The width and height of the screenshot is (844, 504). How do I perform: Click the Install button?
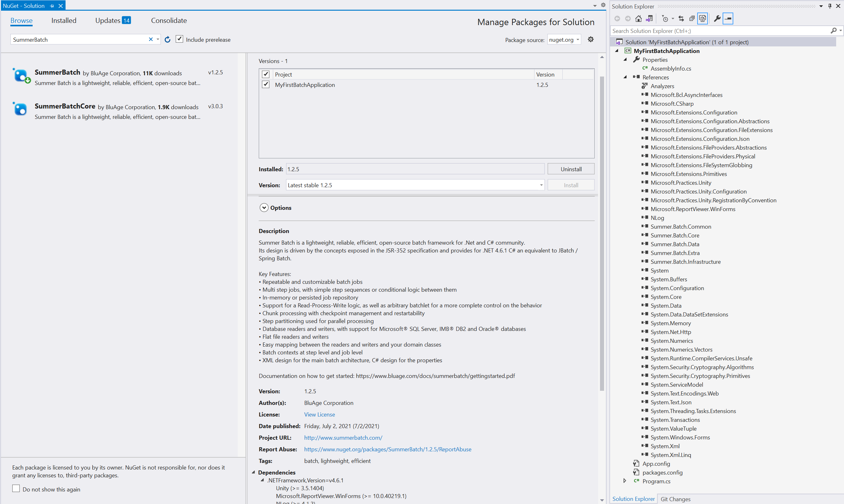click(571, 185)
